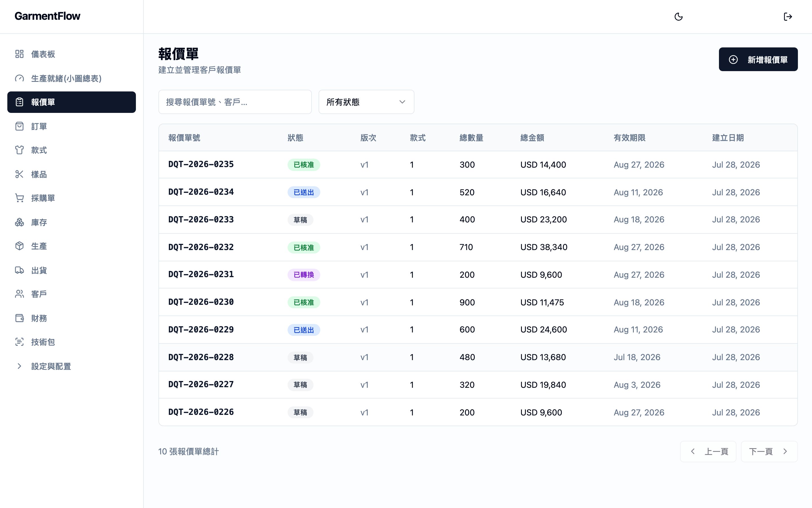Click the left chevron in 上一頁
The image size is (812, 508).
(692, 452)
